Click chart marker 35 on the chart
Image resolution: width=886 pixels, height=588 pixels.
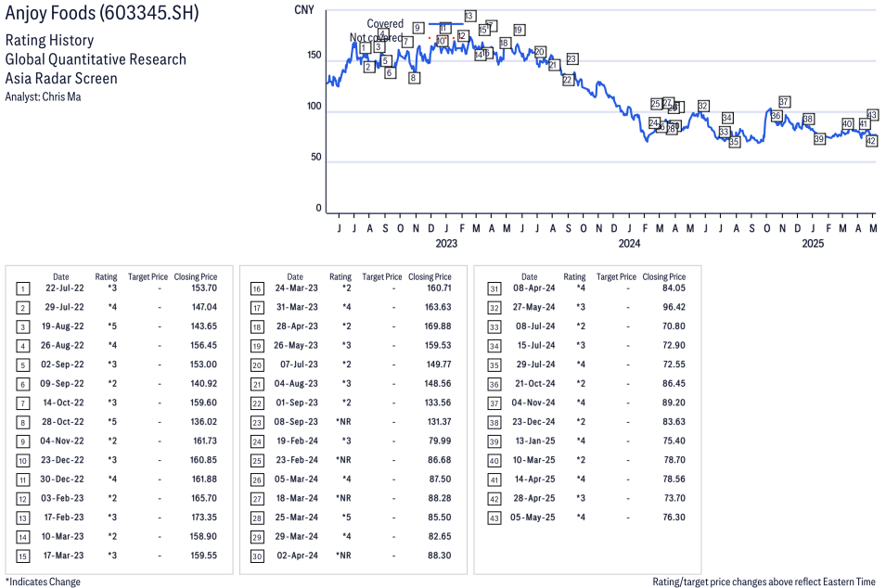[x=734, y=142]
